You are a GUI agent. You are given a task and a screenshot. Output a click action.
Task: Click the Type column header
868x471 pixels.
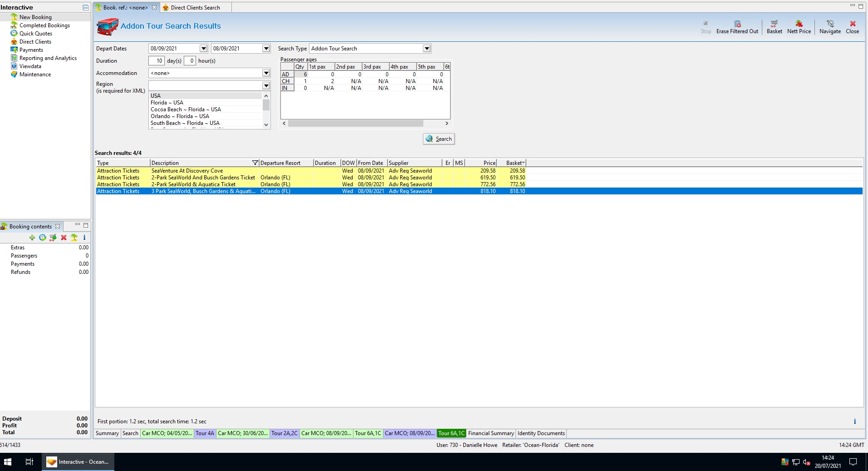tap(123, 163)
